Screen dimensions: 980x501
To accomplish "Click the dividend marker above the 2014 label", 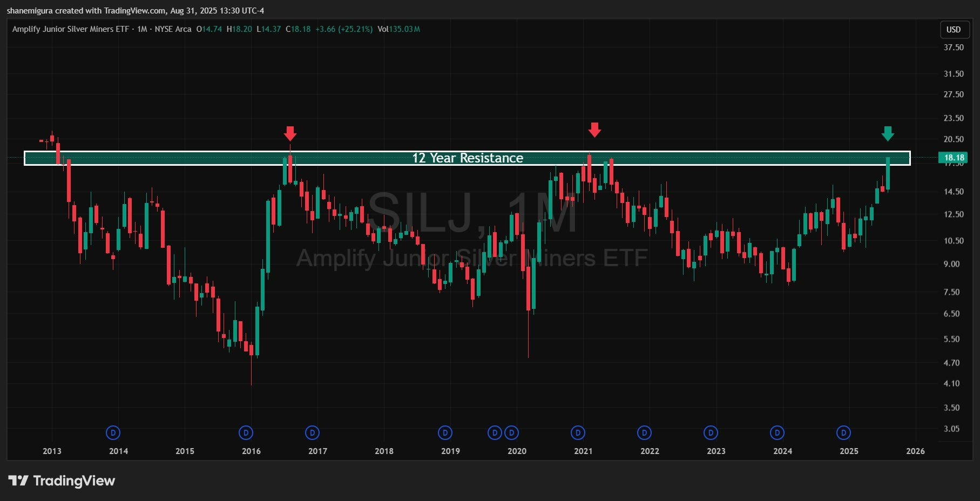I will (113, 432).
